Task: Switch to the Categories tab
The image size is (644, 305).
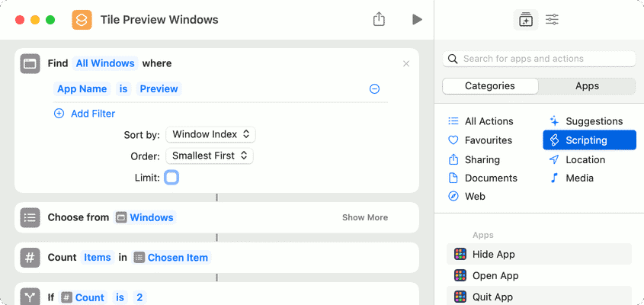Action: [490, 86]
